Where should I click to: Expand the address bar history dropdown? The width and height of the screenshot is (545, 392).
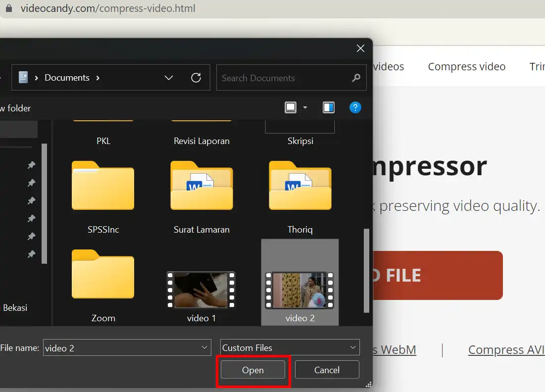coord(169,78)
